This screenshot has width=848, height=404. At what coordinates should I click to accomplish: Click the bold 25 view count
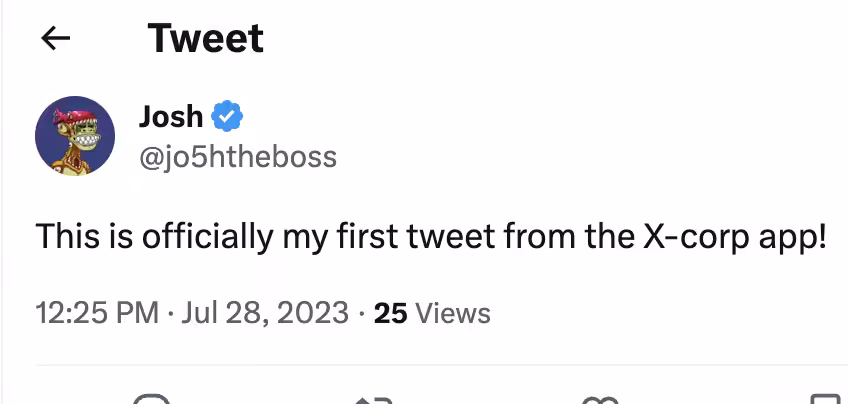pos(390,313)
